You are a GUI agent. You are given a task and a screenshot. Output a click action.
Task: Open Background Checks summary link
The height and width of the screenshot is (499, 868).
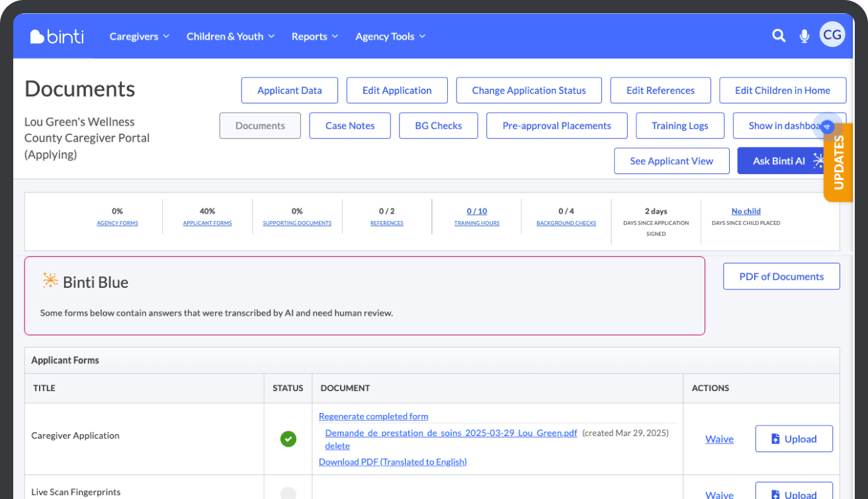point(566,223)
